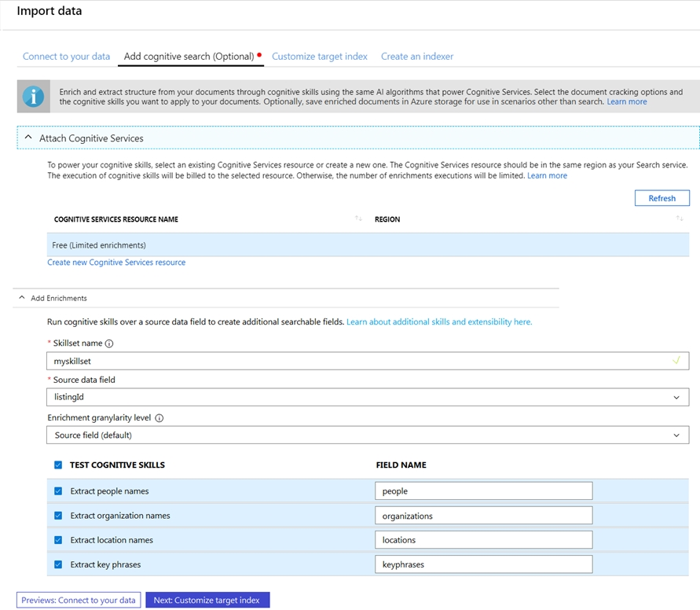
Task: Click info icon next to Enrichment granularity level
Action: point(159,418)
